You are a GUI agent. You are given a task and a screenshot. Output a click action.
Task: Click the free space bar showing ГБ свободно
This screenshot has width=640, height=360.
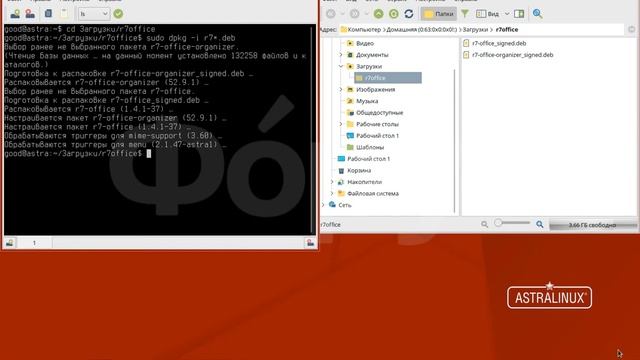[593, 225]
